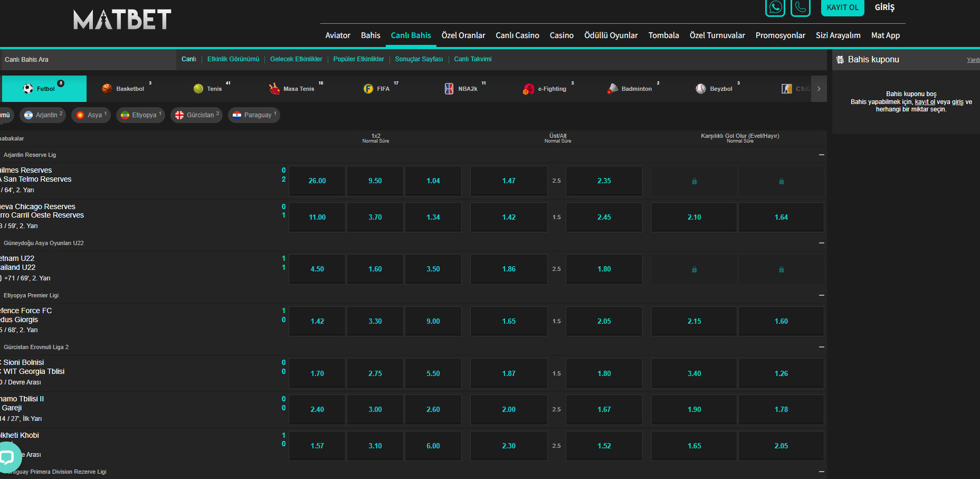Open Sizi Arayalım menu item
Image resolution: width=980 pixels, height=479 pixels.
(x=838, y=35)
